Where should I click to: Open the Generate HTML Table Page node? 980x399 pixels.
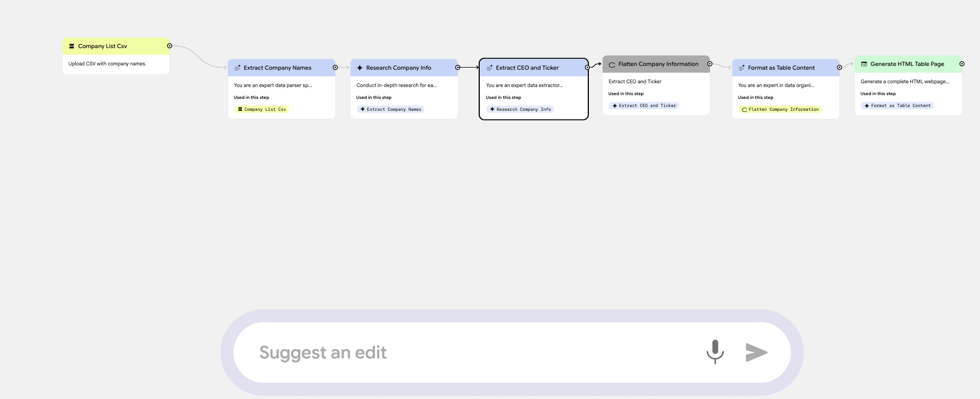tap(907, 64)
